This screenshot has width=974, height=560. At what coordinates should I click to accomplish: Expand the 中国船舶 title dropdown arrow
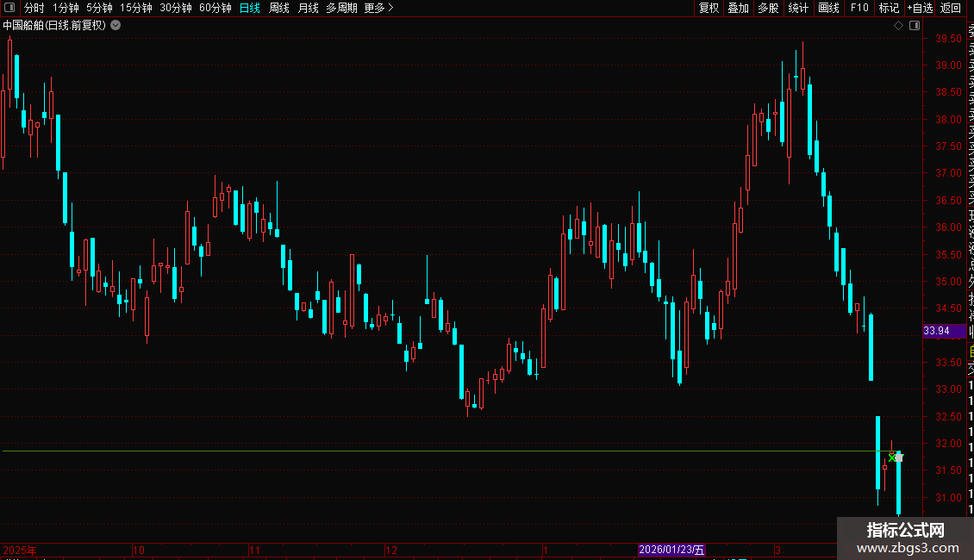[x=116, y=26]
